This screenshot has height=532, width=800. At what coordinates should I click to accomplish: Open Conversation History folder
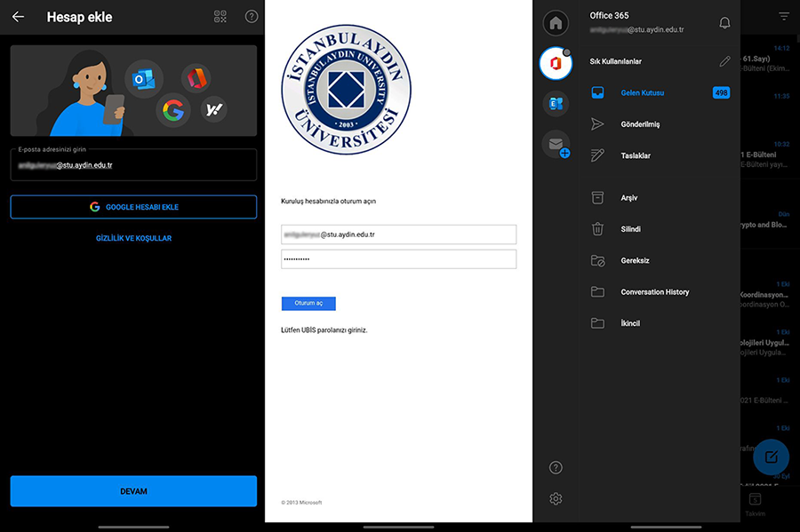(x=660, y=292)
